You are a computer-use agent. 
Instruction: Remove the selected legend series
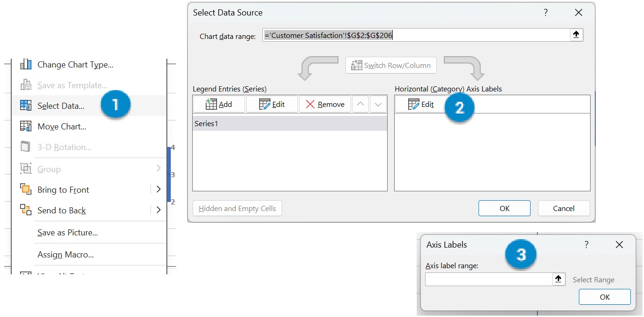click(325, 104)
